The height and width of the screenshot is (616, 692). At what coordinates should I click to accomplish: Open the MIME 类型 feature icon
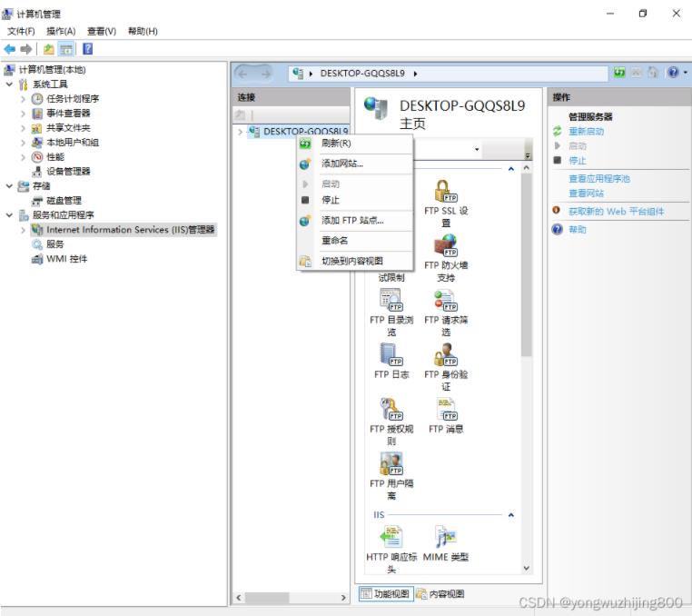point(446,544)
